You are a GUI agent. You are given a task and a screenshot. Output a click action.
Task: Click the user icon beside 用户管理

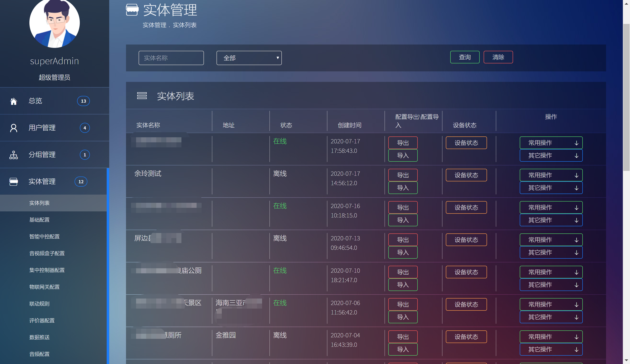13,128
